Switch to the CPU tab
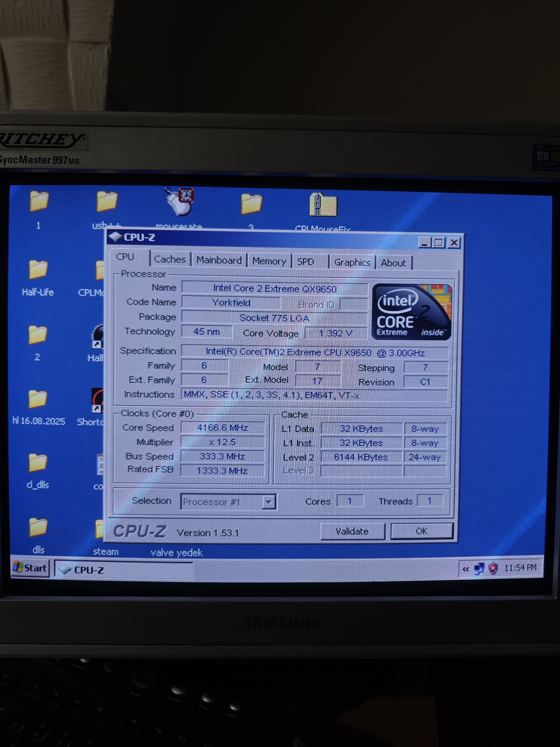 click(125, 257)
